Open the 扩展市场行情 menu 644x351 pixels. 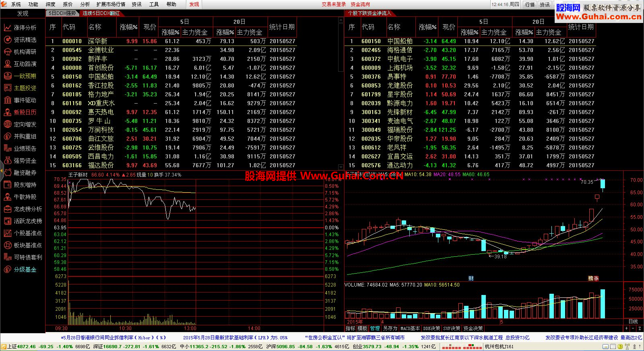click(111, 4)
